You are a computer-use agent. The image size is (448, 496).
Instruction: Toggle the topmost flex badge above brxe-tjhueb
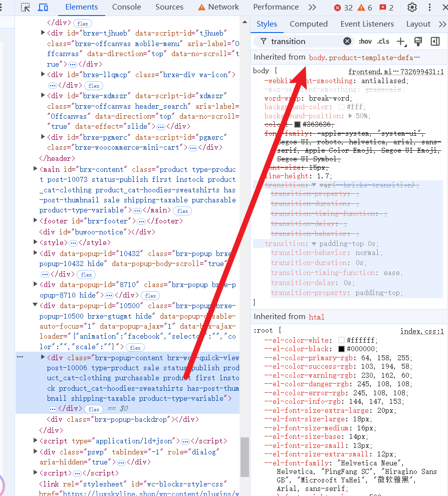(x=83, y=24)
